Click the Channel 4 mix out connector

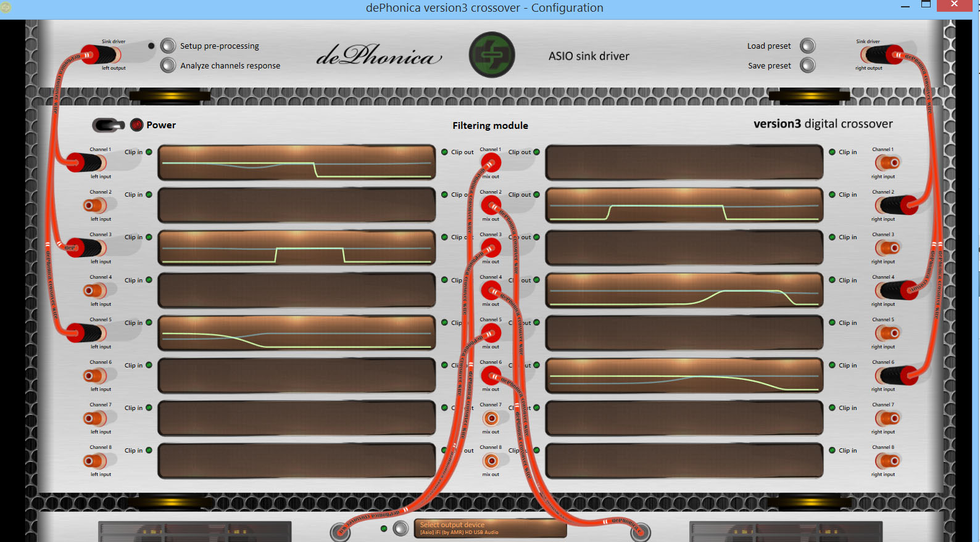point(491,290)
